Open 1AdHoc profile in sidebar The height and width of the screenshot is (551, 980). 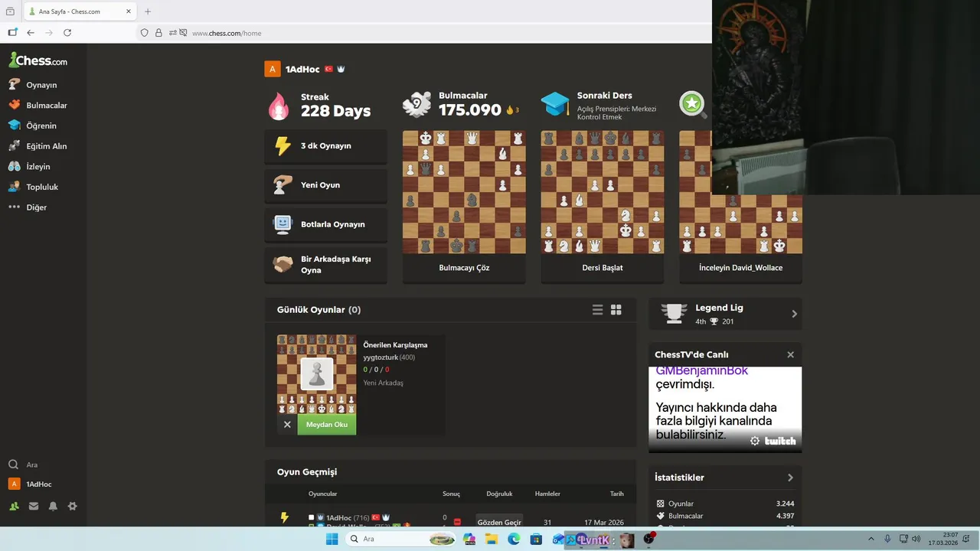point(38,484)
